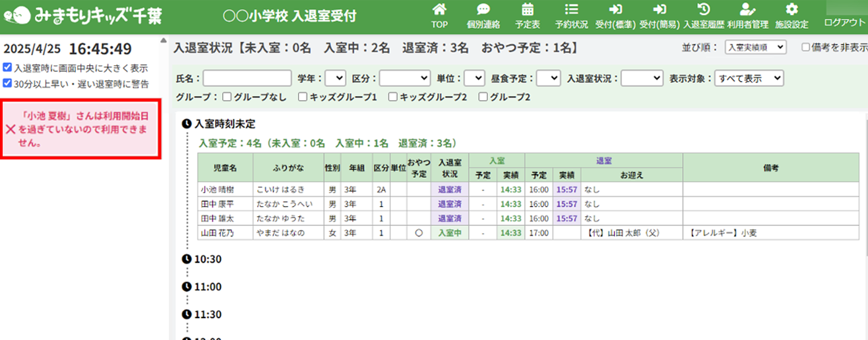Open 施設設定 gear icon
Viewport: 868px width, 340px height.
point(791,10)
